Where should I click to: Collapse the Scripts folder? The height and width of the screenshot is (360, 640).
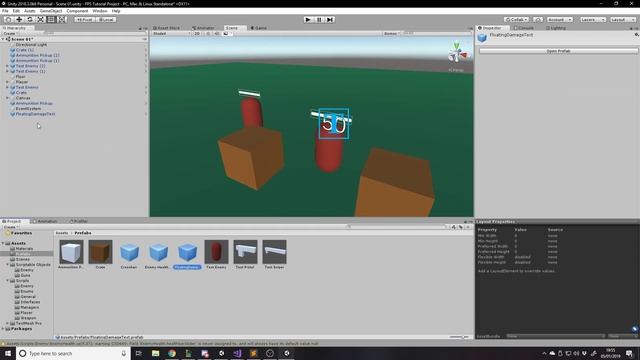click(x=7, y=281)
